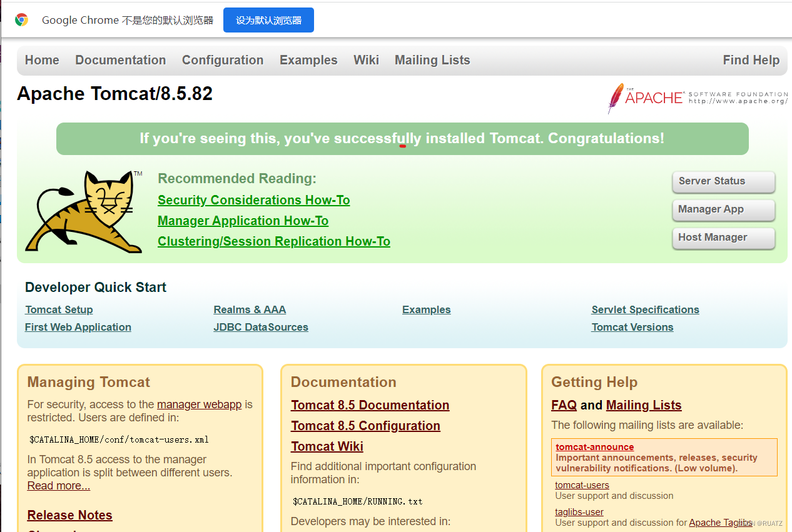Open the Release Notes link
The height and width of the screenshot is (532, 792).
point(70,515)
